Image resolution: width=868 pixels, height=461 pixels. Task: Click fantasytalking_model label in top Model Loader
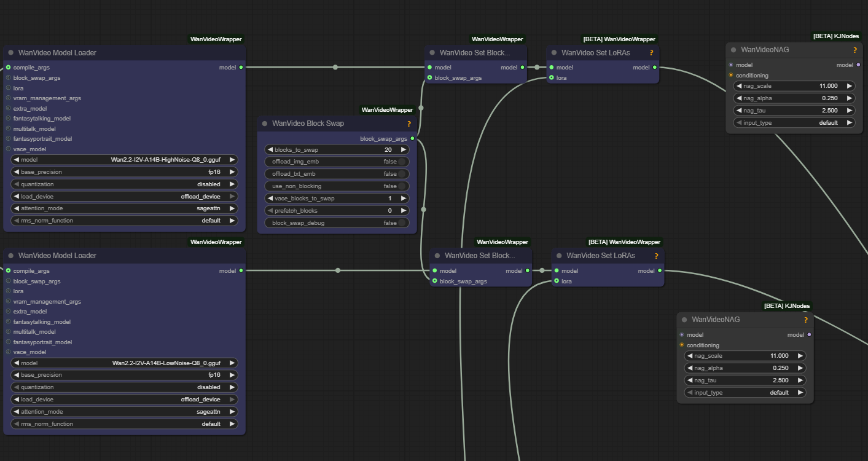(42, 119)
